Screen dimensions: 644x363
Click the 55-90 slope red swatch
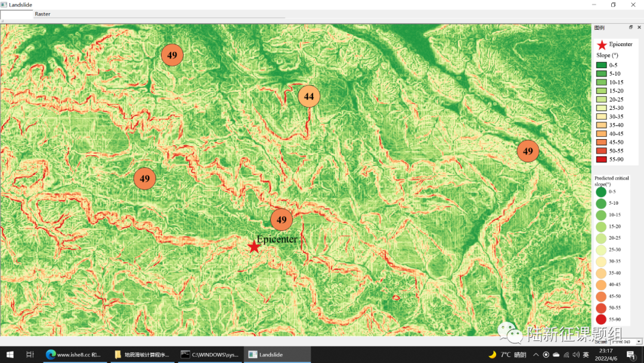point(601,159)
